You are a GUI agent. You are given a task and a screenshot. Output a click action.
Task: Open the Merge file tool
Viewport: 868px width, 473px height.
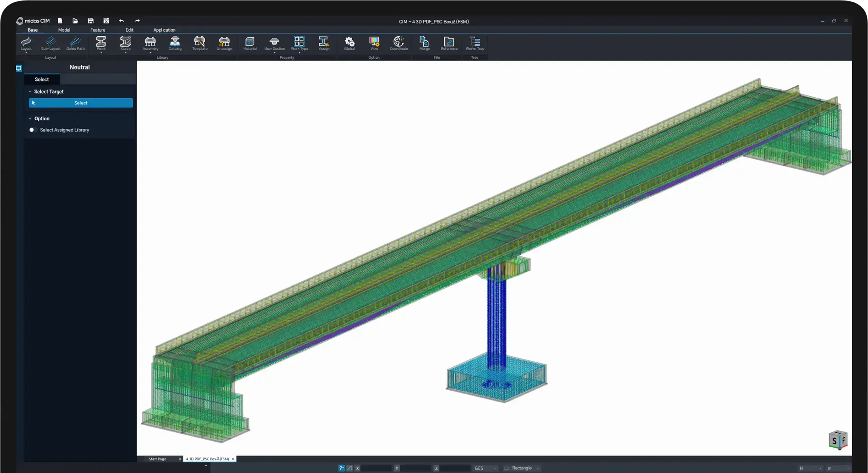pos(424,43)
